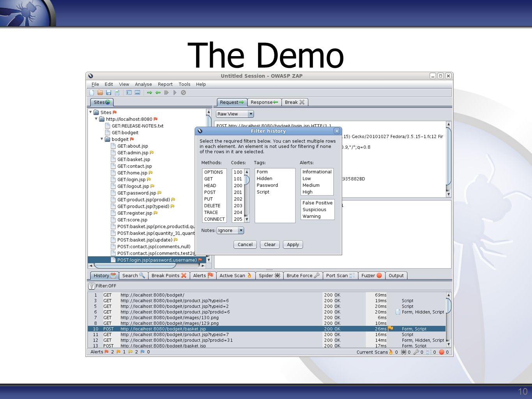
Task: Switch to the Response tab
Action: click(x=264, y=102)
